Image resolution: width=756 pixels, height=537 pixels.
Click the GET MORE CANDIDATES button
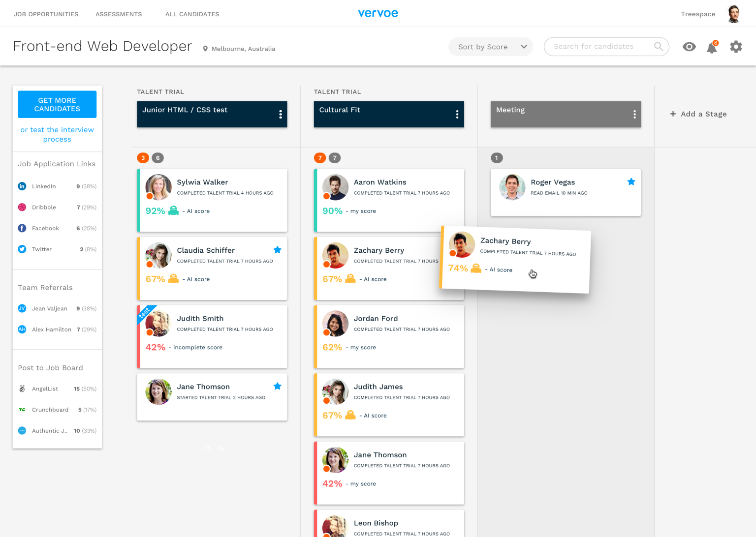point(57,104)
